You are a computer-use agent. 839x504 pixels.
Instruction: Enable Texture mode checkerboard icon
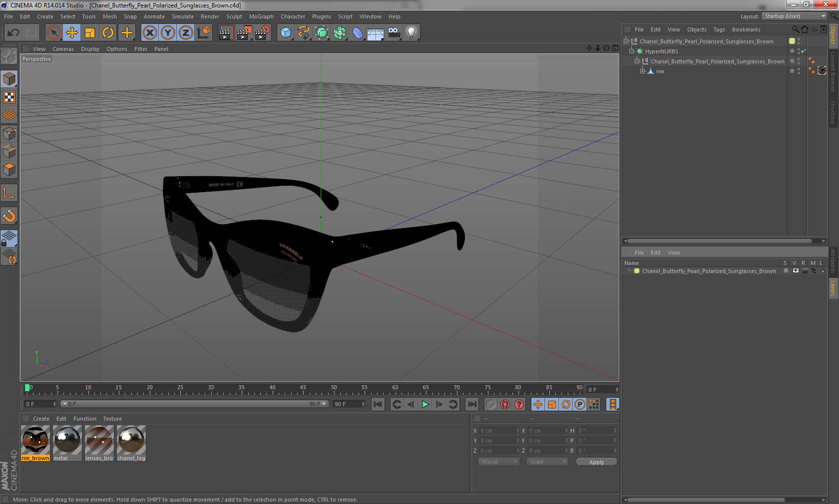click(9, 97)
